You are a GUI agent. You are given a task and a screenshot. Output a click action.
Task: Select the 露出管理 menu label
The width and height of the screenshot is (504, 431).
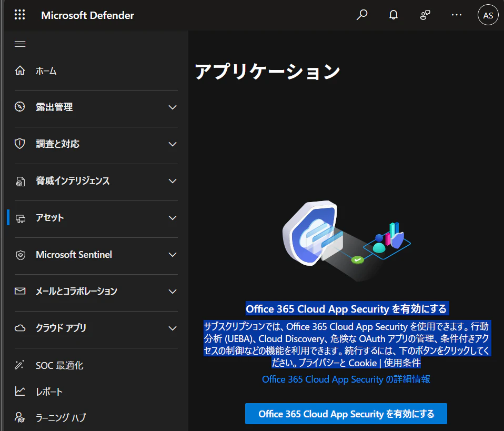coord(54,107)
